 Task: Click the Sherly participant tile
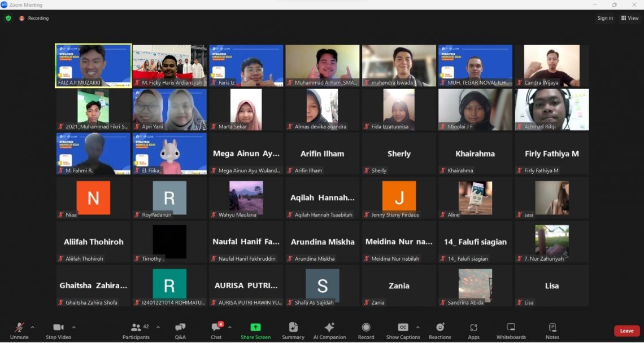399,153
